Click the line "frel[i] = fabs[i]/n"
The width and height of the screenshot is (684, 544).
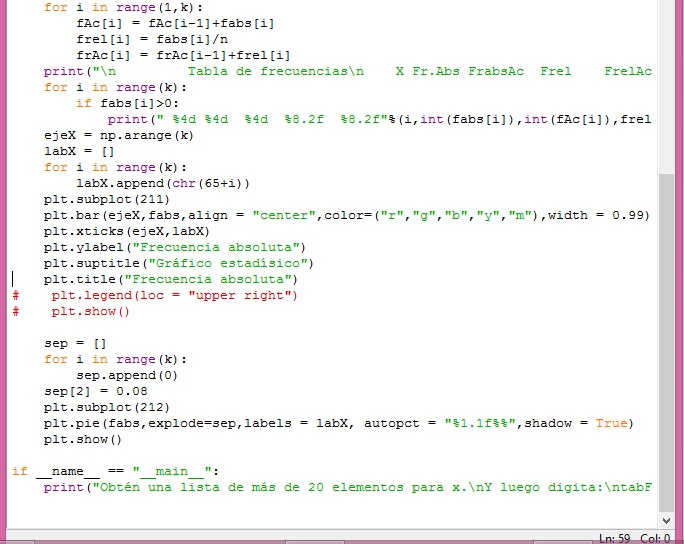[x=152, y=39]
